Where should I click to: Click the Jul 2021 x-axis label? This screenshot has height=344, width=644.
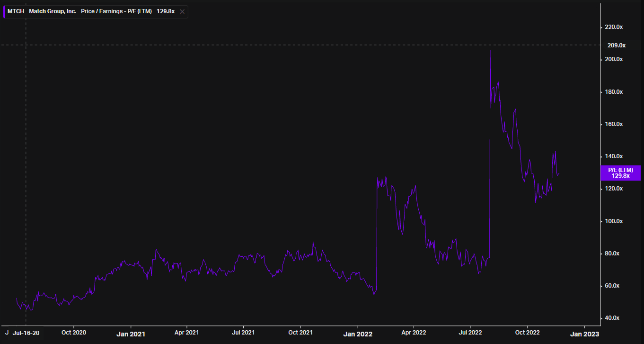point(243,333)
